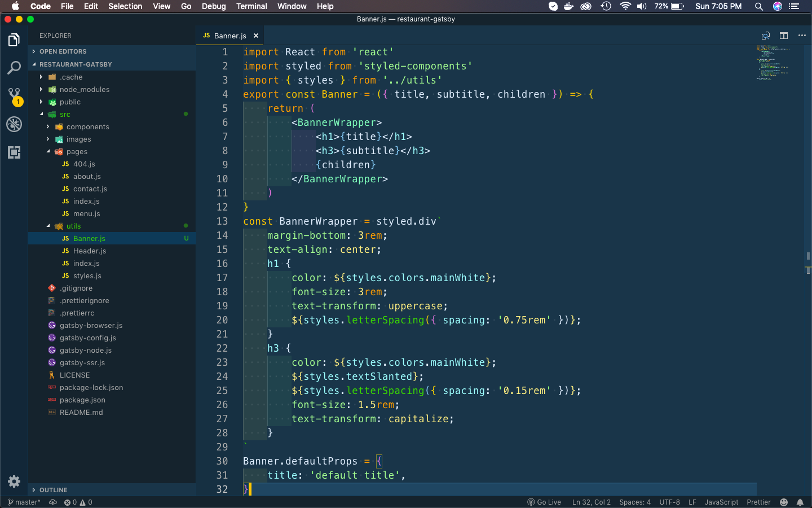Open errors and warnings problems count
812x508 pixels.
78,502
